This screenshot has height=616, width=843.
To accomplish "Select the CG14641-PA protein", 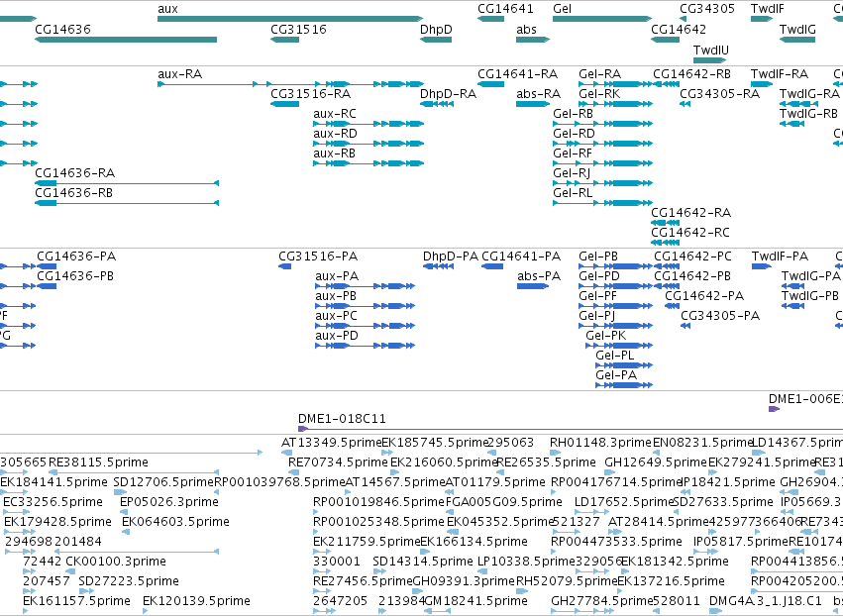I will [x=492, y=266].
